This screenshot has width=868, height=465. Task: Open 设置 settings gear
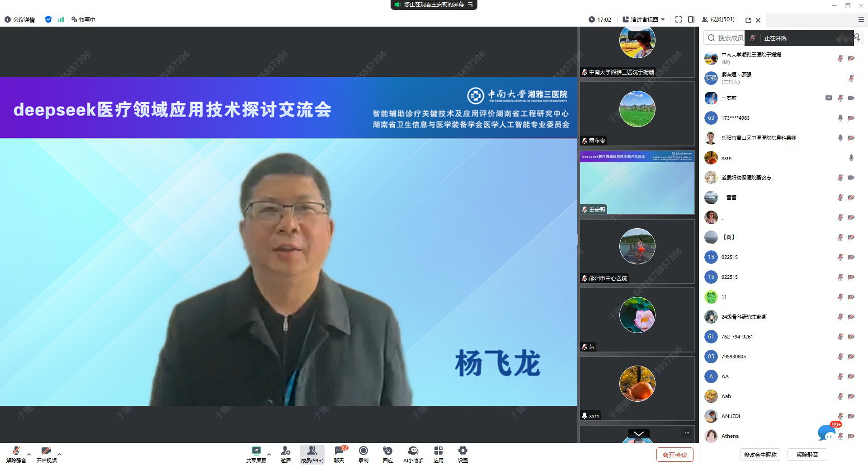coord(462,454)
